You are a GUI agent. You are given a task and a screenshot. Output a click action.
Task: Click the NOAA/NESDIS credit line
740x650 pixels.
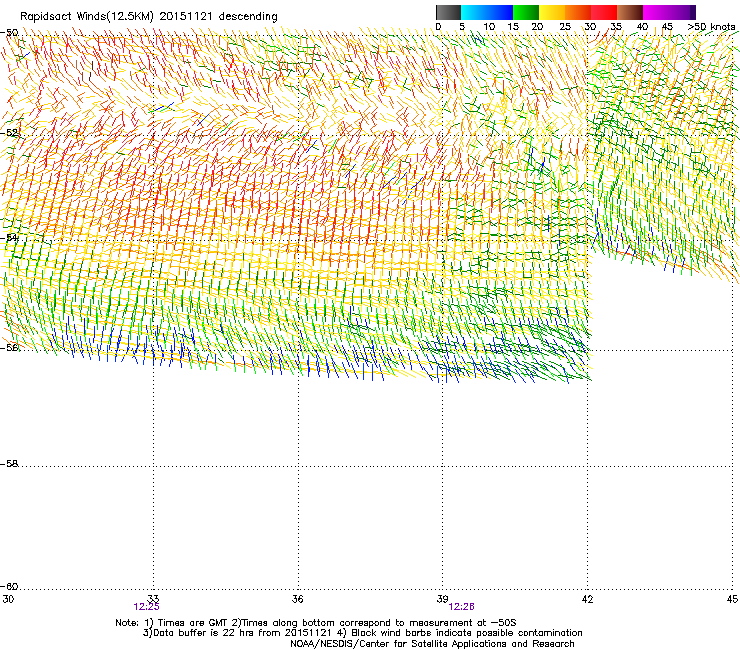click(432, 644)
